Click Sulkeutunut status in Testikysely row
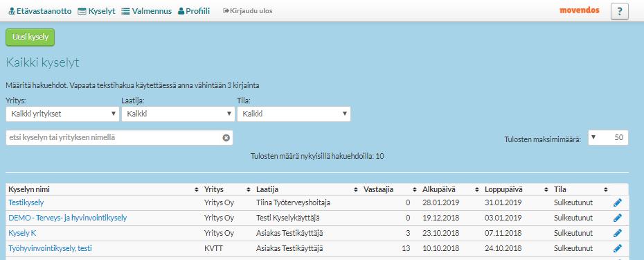The image size is (644, 260). point(573,202)
